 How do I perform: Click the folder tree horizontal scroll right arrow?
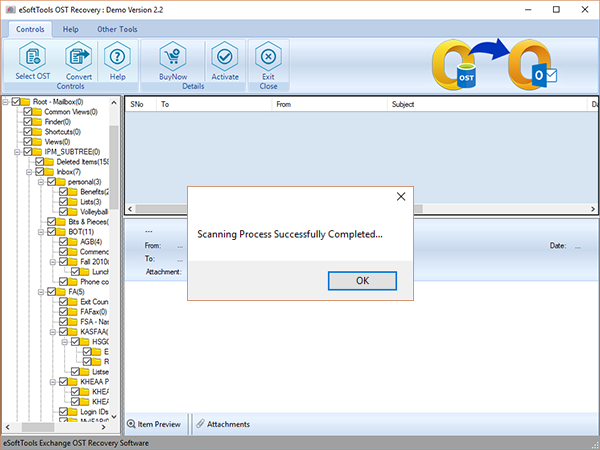[x=103, y=427]
